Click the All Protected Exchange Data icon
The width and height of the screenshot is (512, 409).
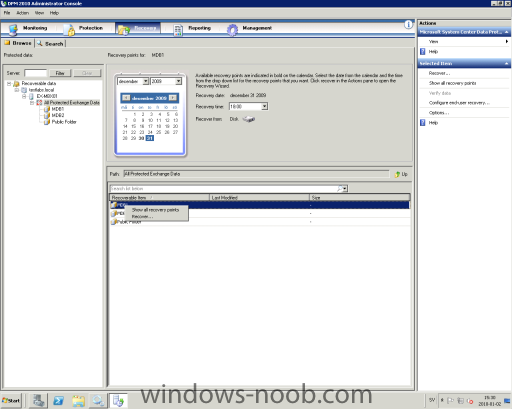pos(39,103)
